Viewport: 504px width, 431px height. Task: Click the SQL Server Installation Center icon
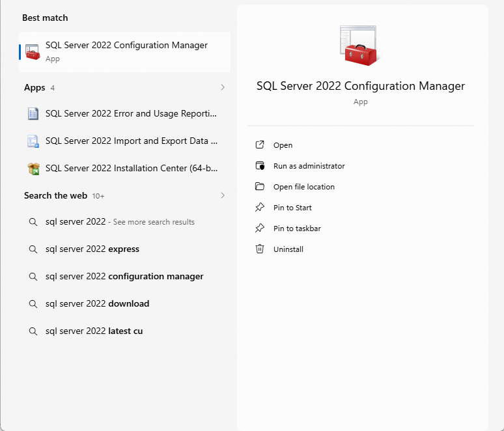33,169
